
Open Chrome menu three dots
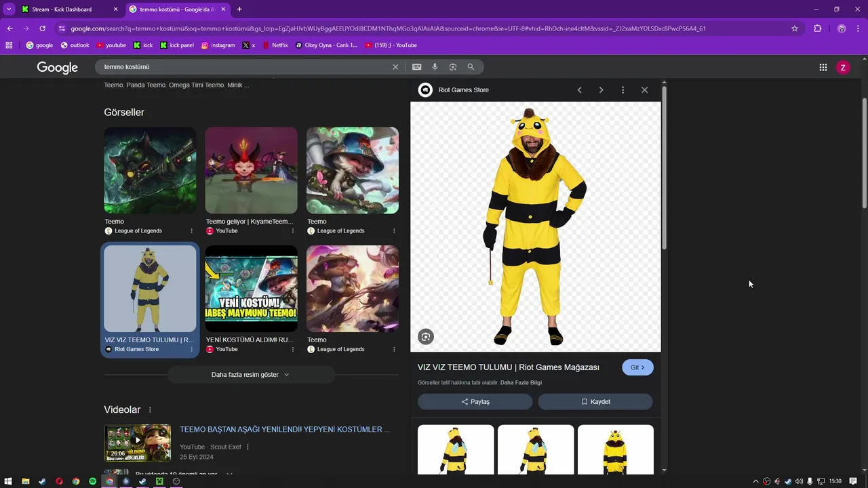pyautogui.click(x=859, y=28)
